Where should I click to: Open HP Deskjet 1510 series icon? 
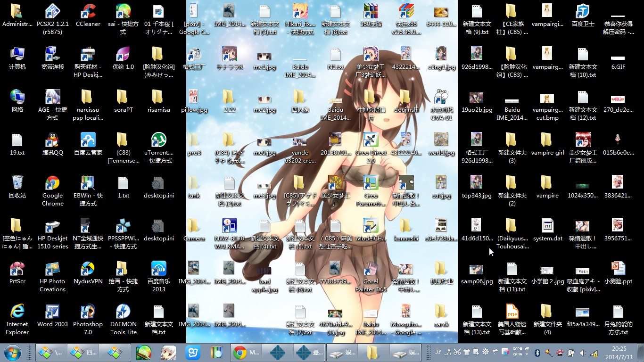pos(52,225)
